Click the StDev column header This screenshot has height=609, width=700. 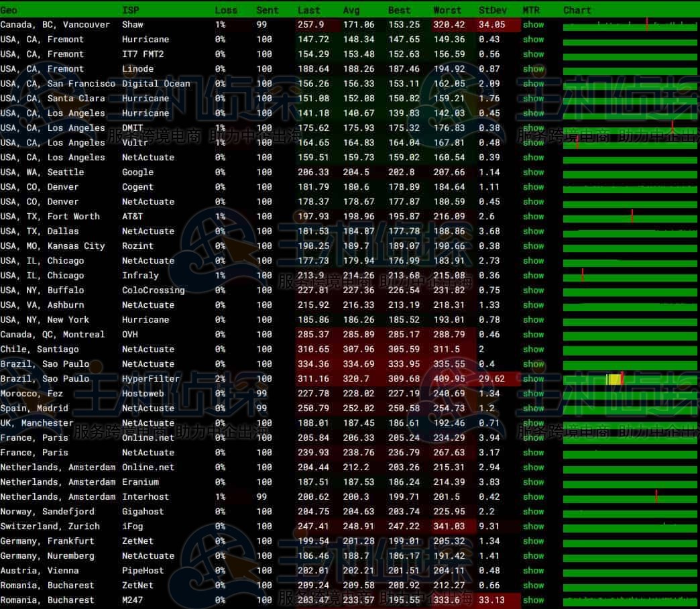point(493,10)
